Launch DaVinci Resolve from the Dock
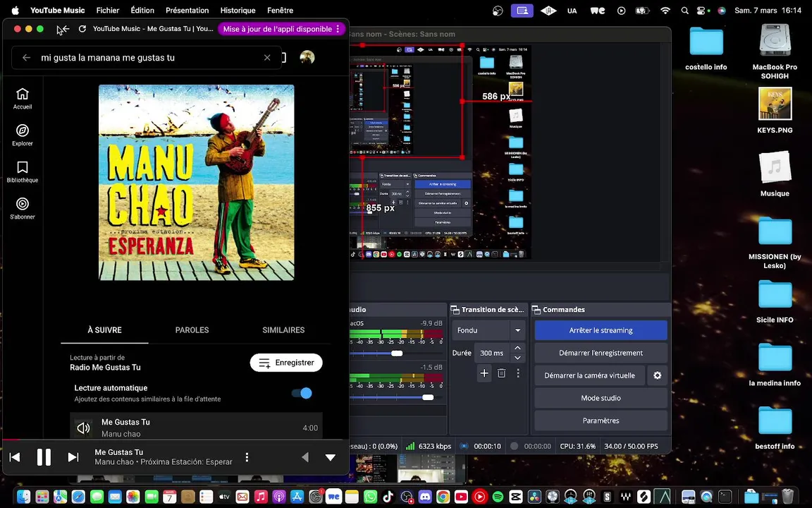This screenshot has width=812, height=508. pyautogui.click(x=534, y=497)
